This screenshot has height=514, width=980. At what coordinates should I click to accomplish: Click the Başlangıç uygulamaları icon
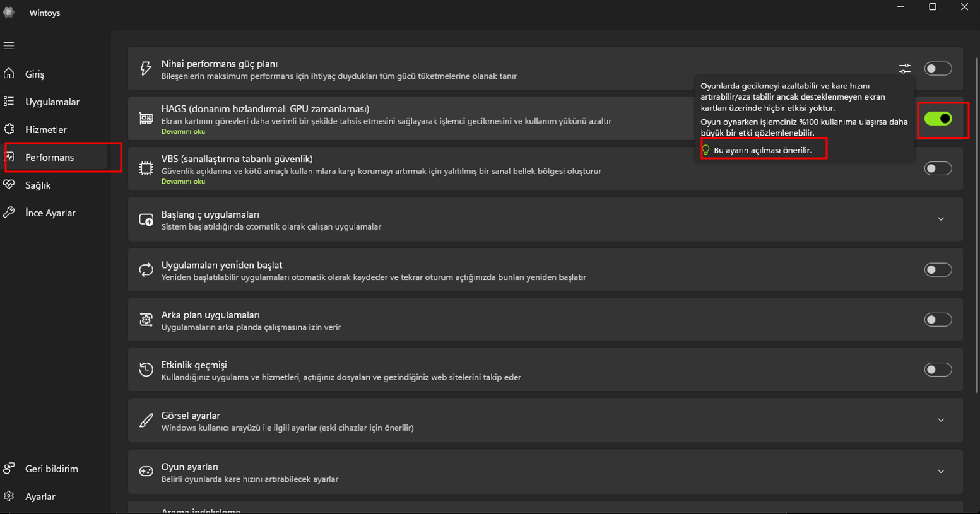click(146, 219)
